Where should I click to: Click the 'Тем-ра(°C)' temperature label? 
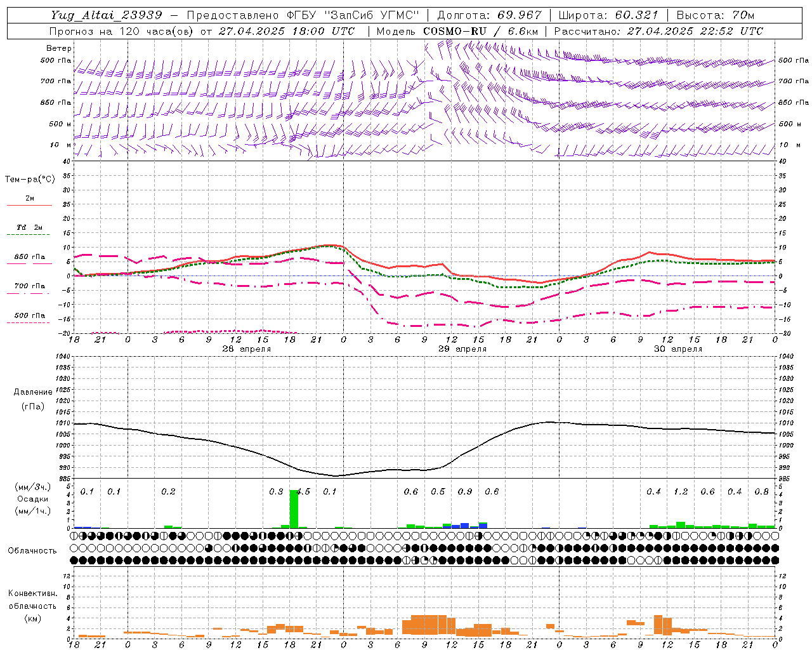[30, 180]
